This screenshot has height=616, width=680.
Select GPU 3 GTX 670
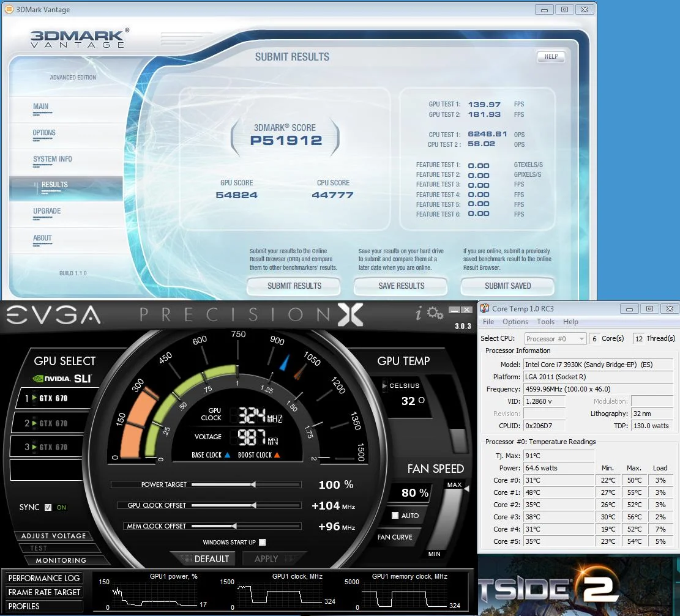click(x=47, y=447)
